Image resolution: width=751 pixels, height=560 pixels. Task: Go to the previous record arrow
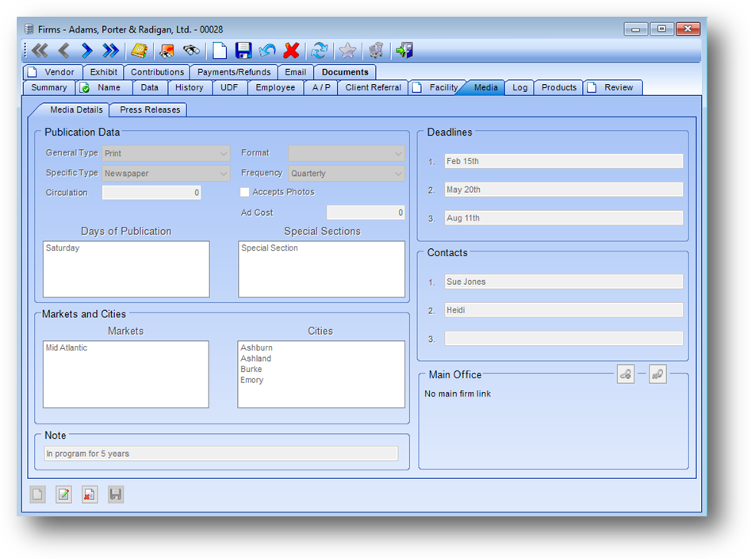(x=63, y=50)
